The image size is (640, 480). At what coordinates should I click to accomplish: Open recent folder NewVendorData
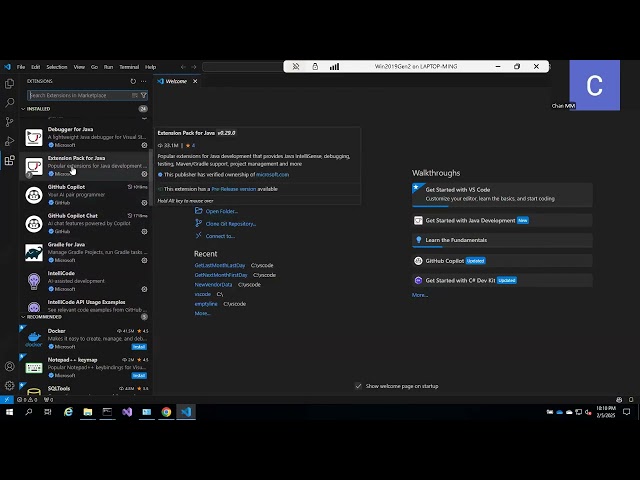[213, 284]
